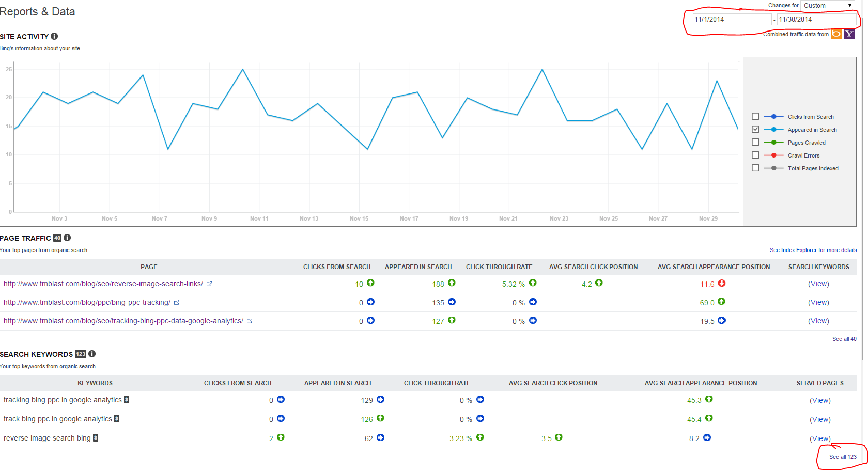Click the Nov 9 chart axis label

[209, 218]
